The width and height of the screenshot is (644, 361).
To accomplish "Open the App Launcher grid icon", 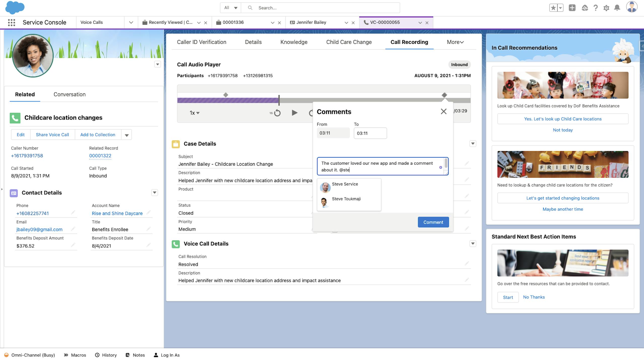I will [x=11, y=22].
